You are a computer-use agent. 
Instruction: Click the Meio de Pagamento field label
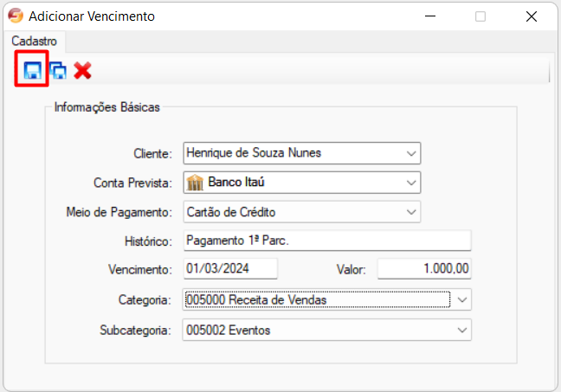click(119, 212)
